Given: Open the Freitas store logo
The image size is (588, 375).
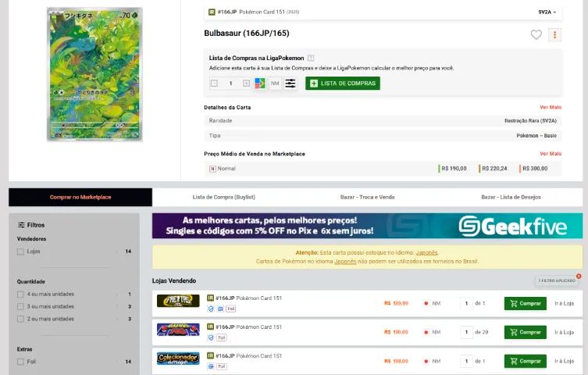Looking at the screenshot, I should coord(178,301).
